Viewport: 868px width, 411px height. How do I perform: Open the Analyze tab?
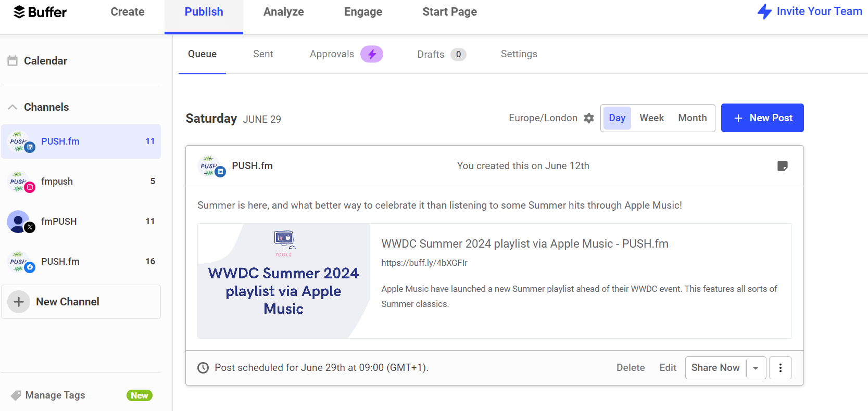click(283, 12)
